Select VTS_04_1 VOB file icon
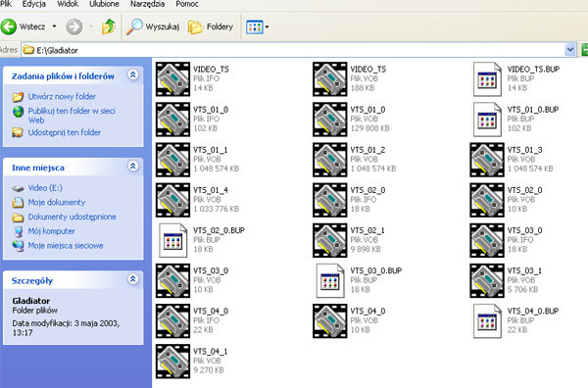This screenshot has height=388, width=588. pos(172,362)
